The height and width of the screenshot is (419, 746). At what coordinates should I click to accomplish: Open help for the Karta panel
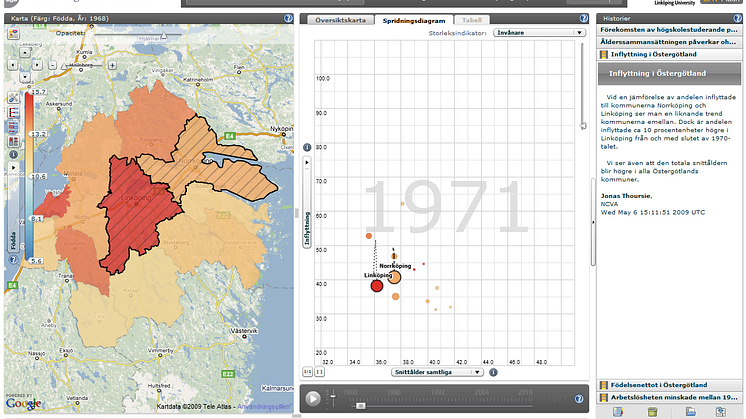tap(288, 18)
